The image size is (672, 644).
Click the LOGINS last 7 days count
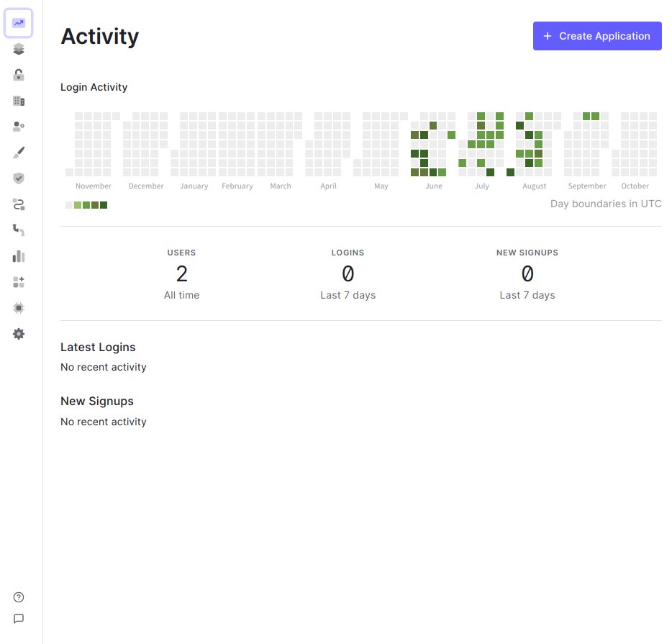point(348,274)
